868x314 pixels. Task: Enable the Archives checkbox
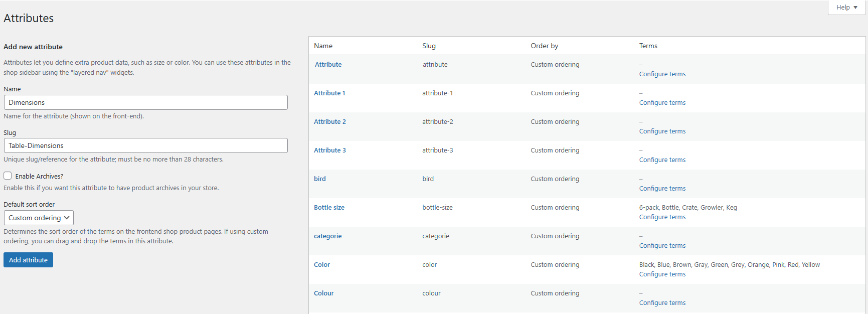point(8,176)
